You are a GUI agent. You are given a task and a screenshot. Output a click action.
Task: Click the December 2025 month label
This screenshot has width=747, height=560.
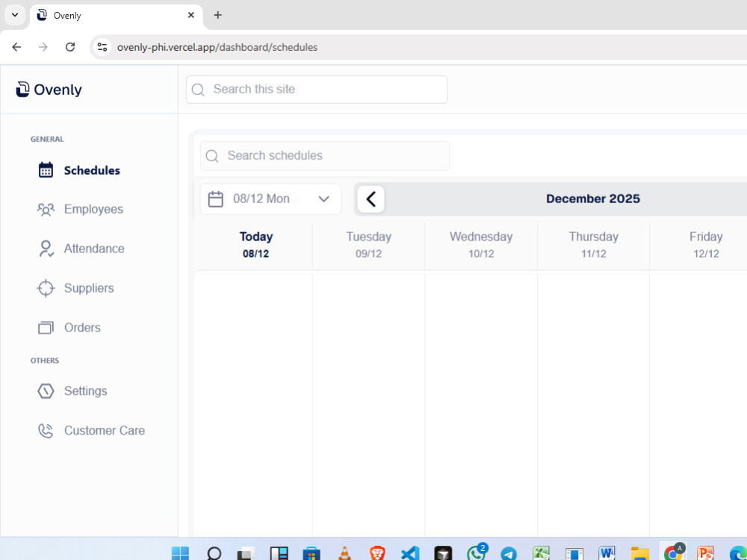pyautogui.click(x=593, y=199)
